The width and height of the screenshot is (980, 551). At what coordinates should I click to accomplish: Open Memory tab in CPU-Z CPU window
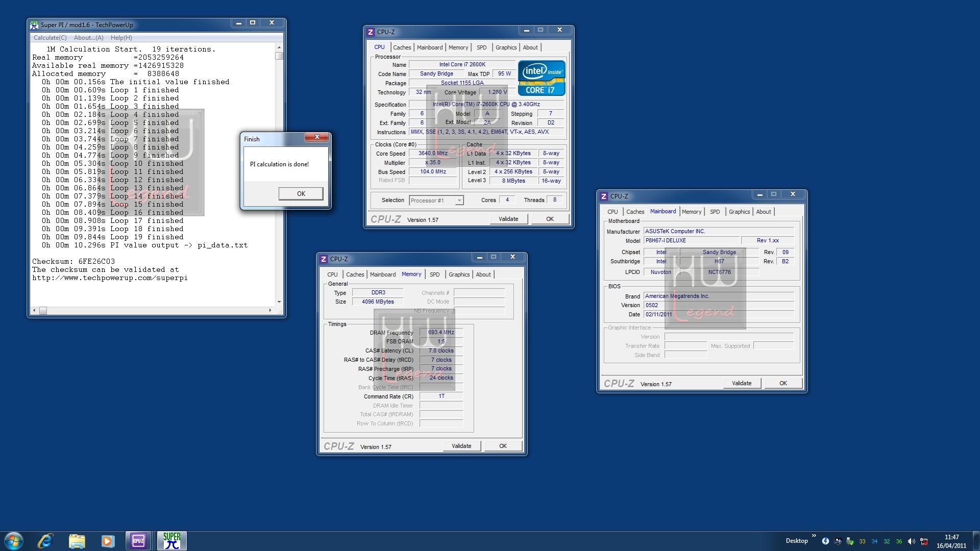click(x=458, y=47)
